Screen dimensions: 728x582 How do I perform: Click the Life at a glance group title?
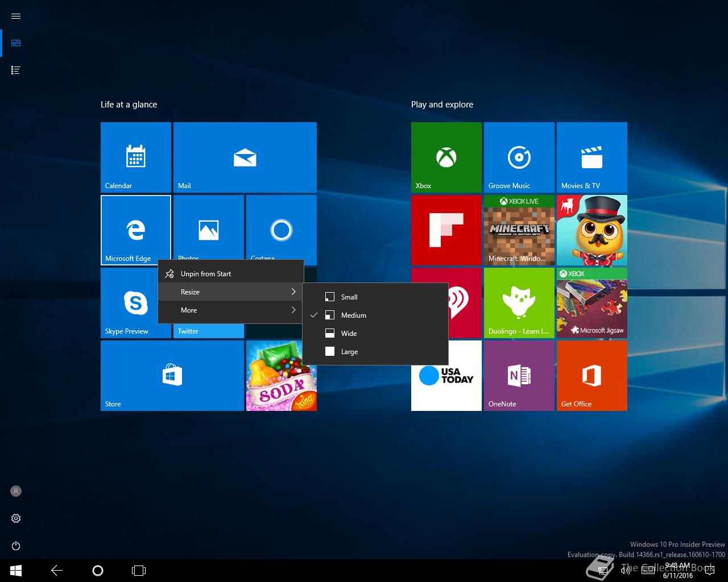tap(129, 105)
